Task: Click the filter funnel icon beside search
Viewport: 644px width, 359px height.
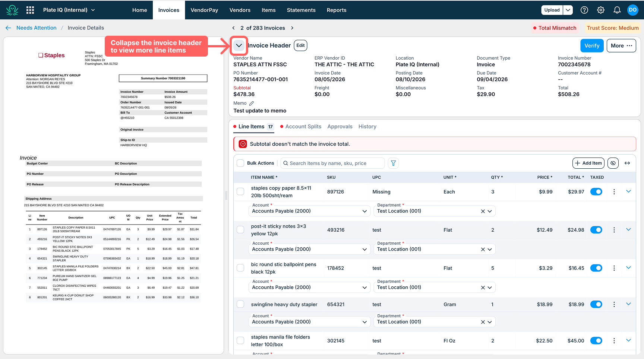Action: tap(393, 163)
